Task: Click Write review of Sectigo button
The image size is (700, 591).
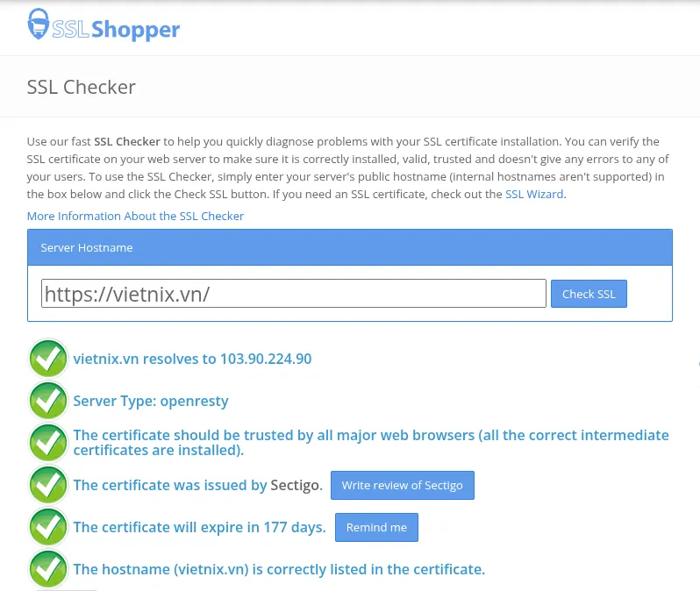Action: click(x=403, y=485)
